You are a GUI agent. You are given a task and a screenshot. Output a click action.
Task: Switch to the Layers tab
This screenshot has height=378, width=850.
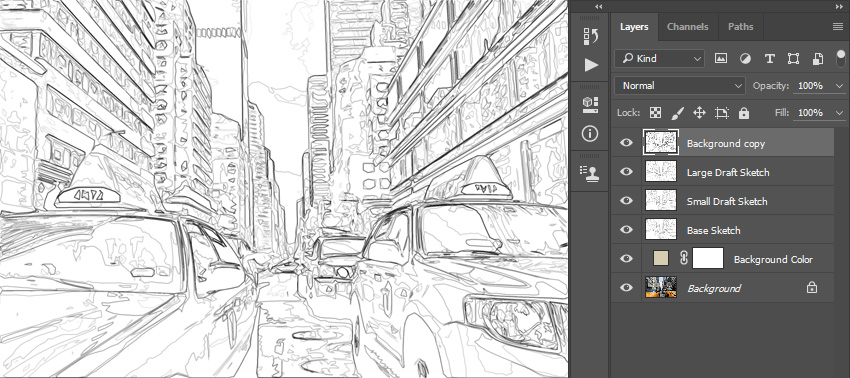[x=634, y=27]
